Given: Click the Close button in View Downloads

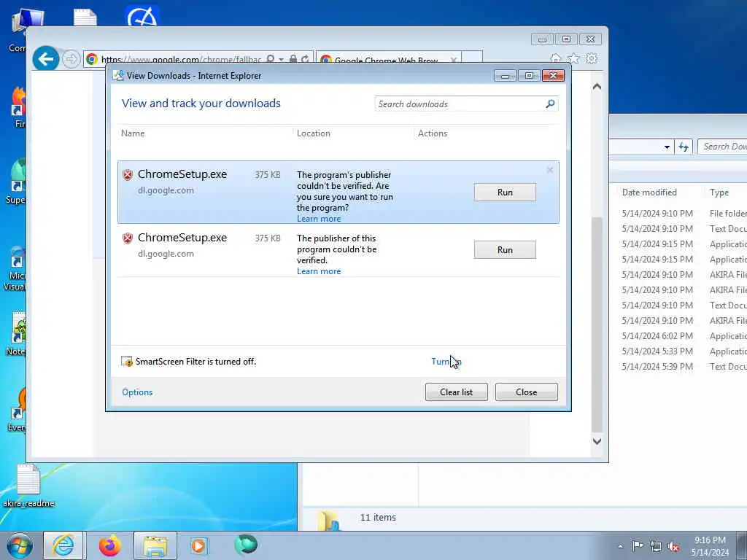Looking at the screenshot, I should tap(527, 392).
